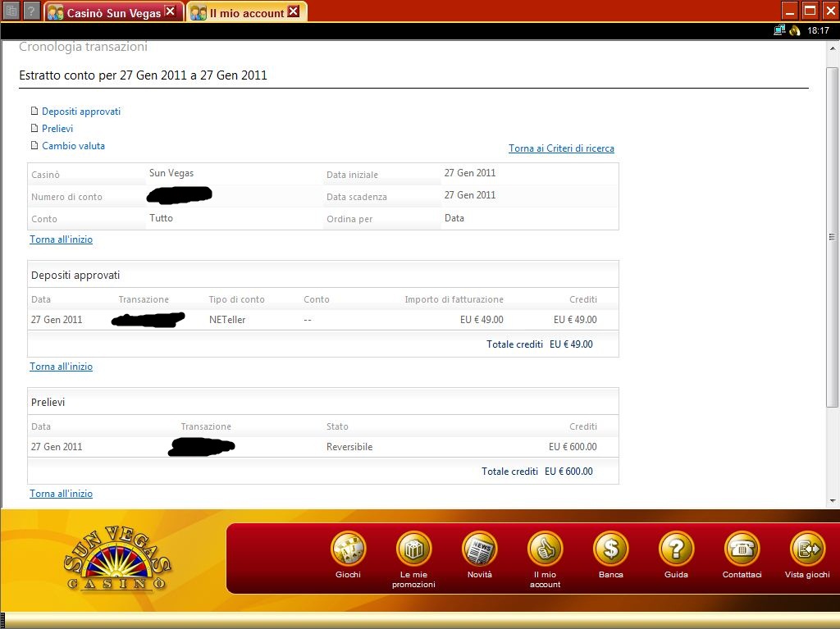Close the Il mio account tab
840x629 pixels.
click(294, 11)
